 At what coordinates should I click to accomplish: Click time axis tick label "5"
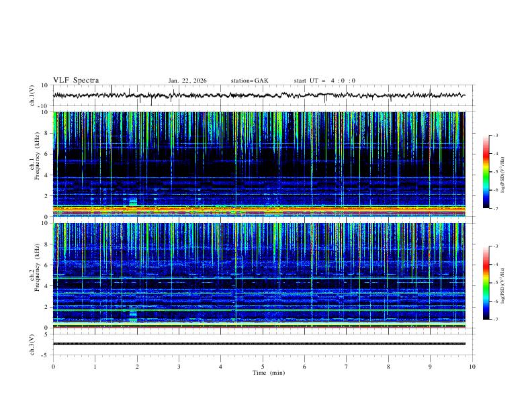(x=263, y=367)
